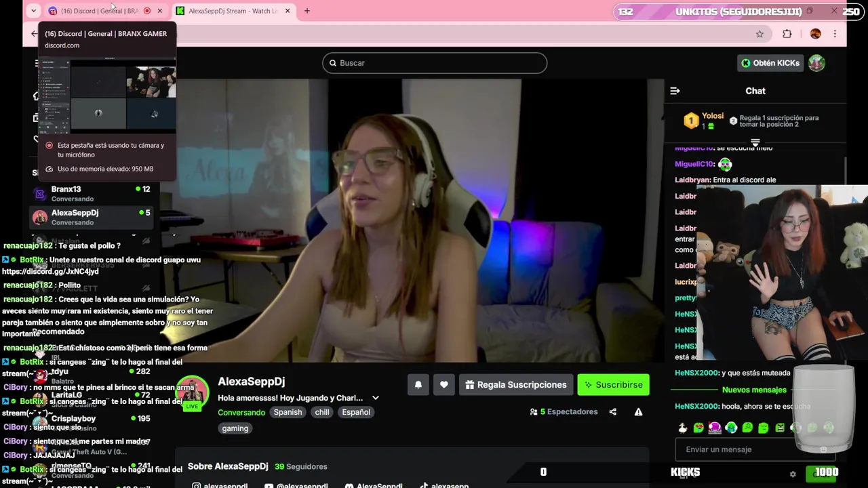Open Branx13 channel in the sidebar
This screenshot has width=868, height=488.
point(92,194)
